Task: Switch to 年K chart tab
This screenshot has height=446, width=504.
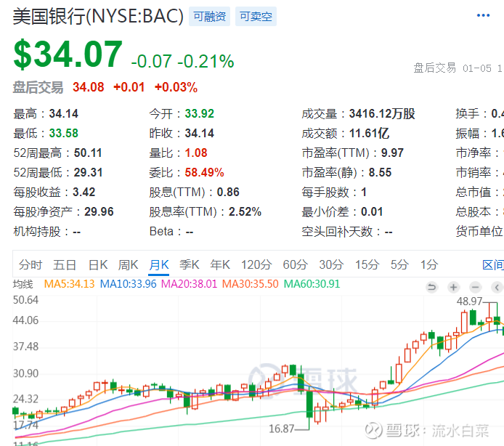Action: pos(220,265)
